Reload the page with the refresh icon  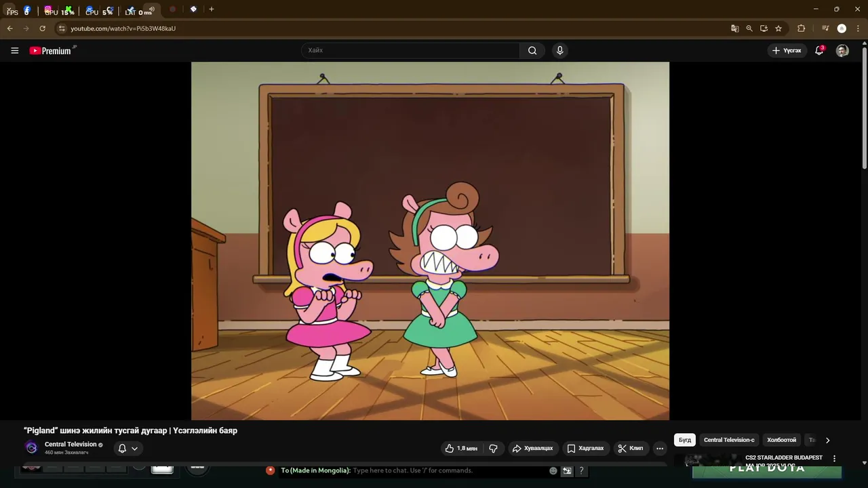(42, 28)
